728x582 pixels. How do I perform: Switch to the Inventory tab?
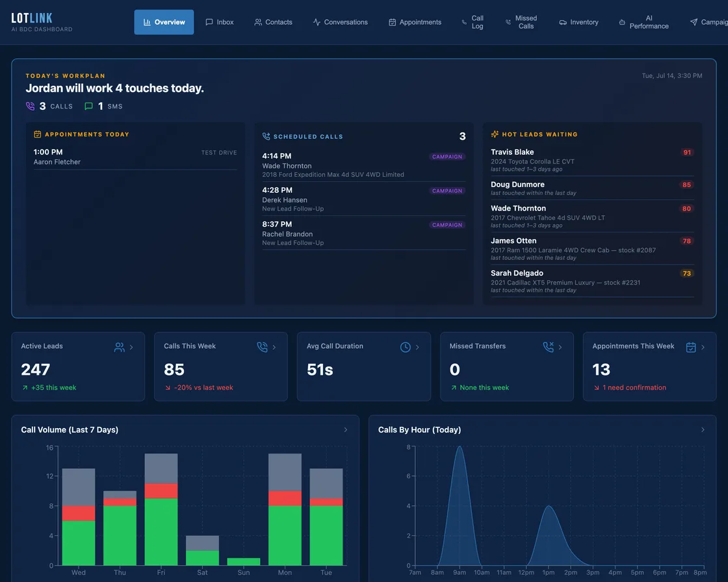click(x=578, y=22)
